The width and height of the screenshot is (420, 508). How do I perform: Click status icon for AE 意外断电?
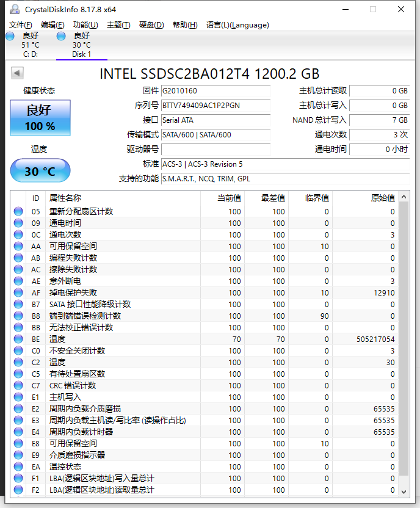(18, 281)
